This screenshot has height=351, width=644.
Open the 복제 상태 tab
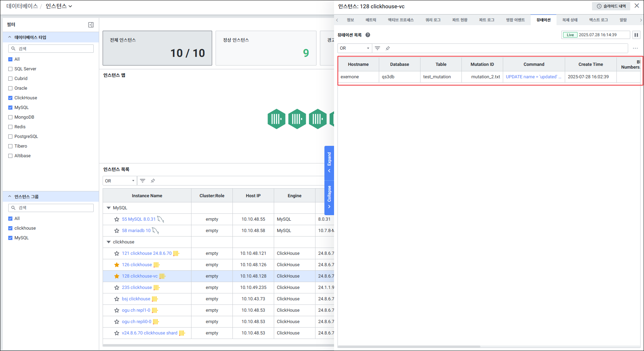coord(570,20)
